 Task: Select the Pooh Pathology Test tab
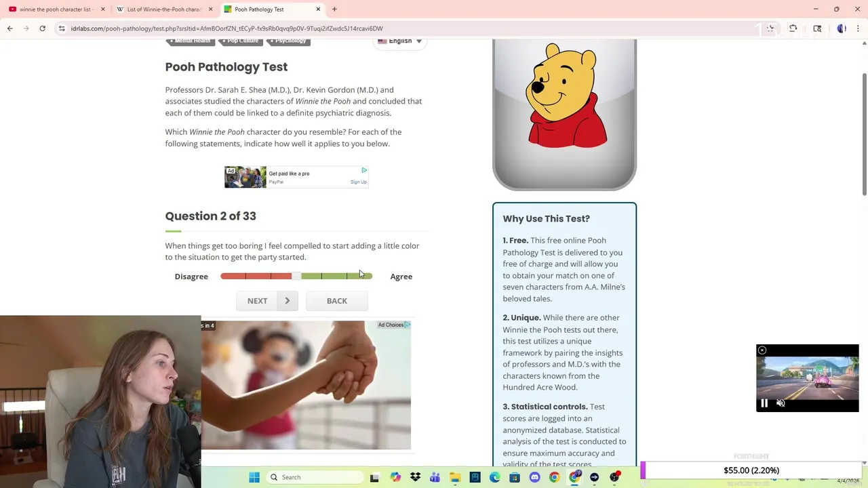(x=271, y=9)
